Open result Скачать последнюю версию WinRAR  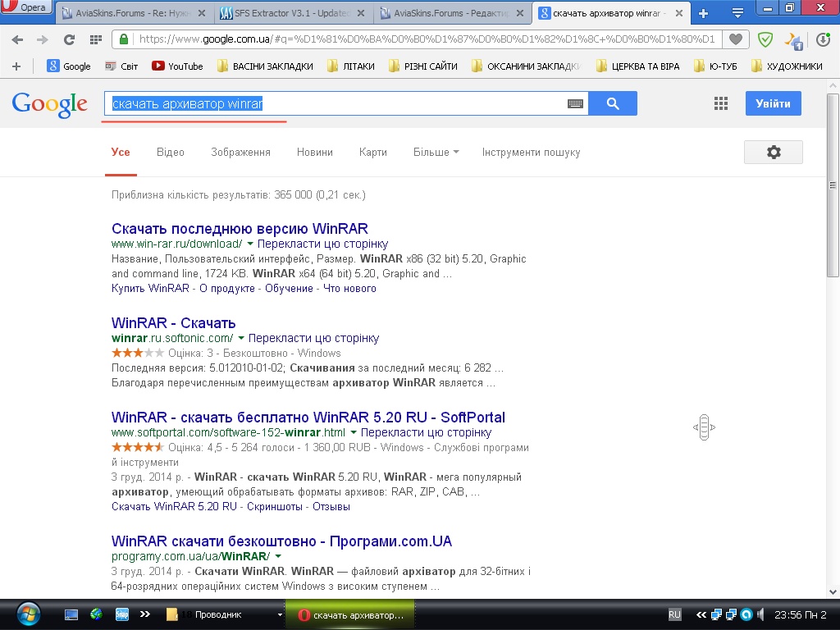[240, 229]
